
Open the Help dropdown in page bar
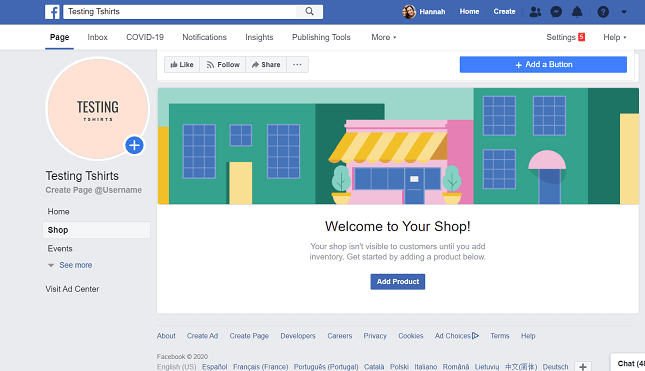(615, 37)
